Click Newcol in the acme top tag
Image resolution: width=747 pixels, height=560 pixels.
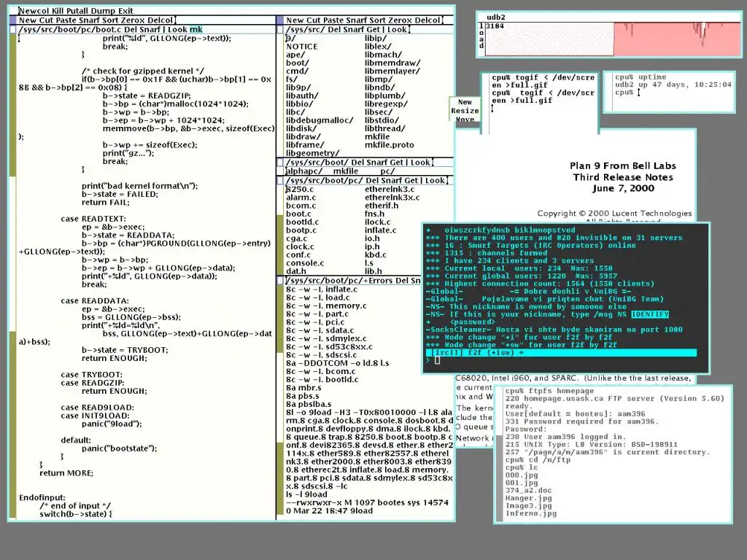(34, 10)
